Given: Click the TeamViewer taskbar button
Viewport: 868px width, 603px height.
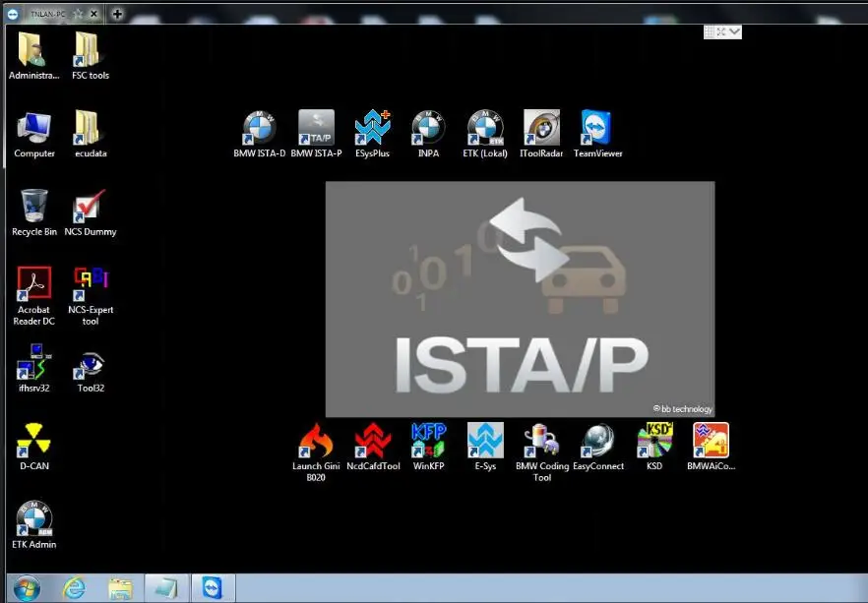Looking at the screenshot, I should tap(213, 587).
